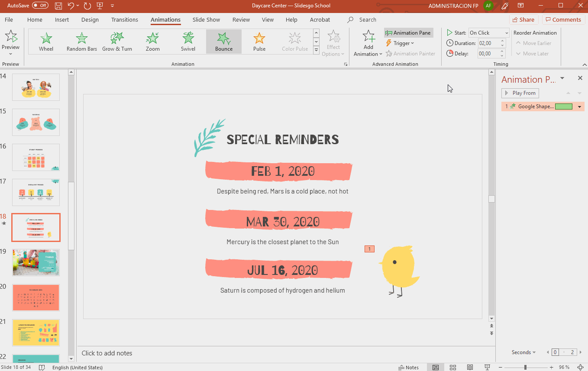Select the Swivel animation effect
This screenshot has height=371, width=588.
pos(188,42)
